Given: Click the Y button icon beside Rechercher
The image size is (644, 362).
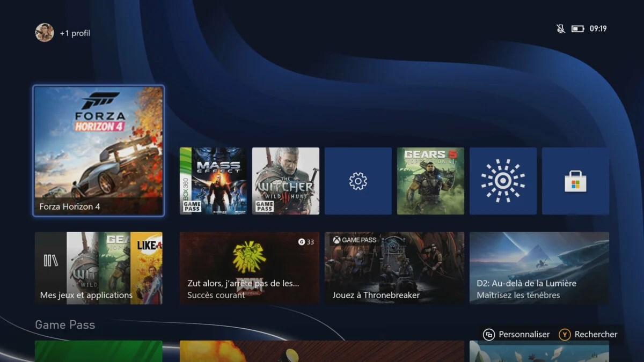Looking at the screenshot, I should (x=565, y=335).
